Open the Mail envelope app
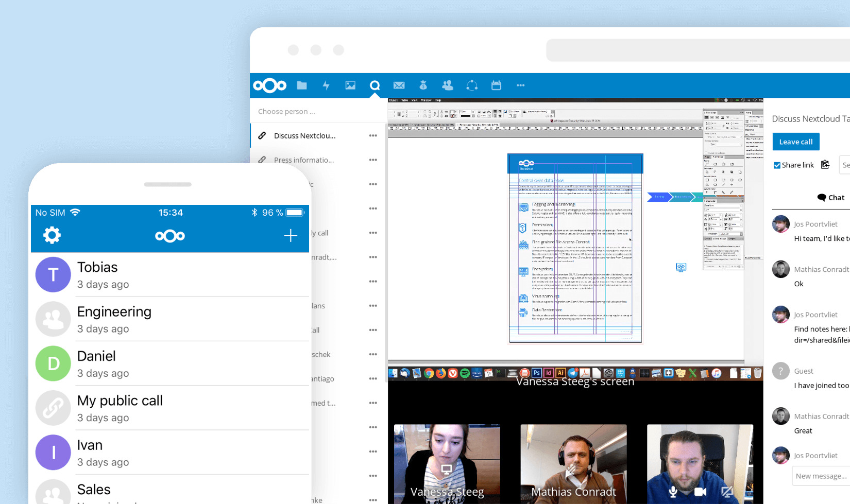The image size is (850, 504). (x=399, y=85)
